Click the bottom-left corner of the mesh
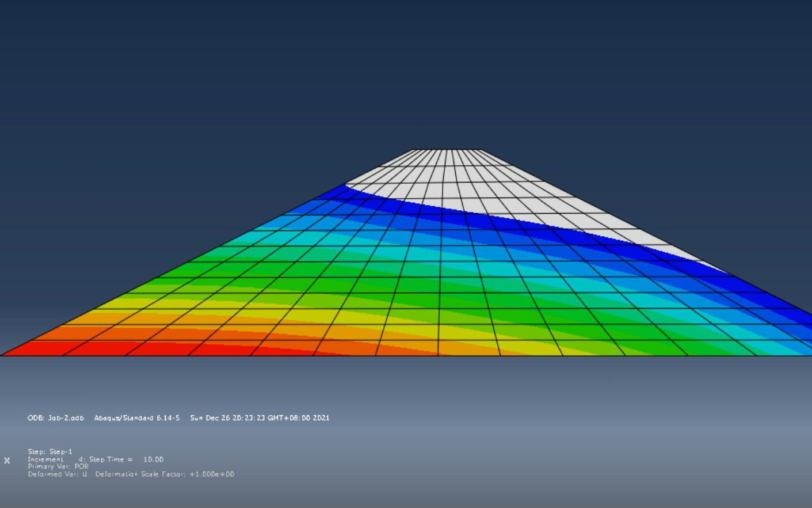The height and width of the screenshot is (508, 812). (2, 355)
